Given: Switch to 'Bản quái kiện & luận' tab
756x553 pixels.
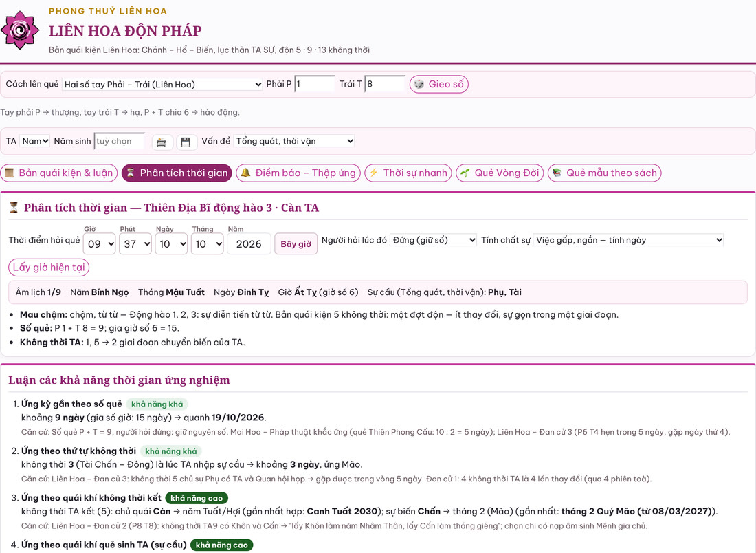Looking at the screenshot, I should [59, 173].
